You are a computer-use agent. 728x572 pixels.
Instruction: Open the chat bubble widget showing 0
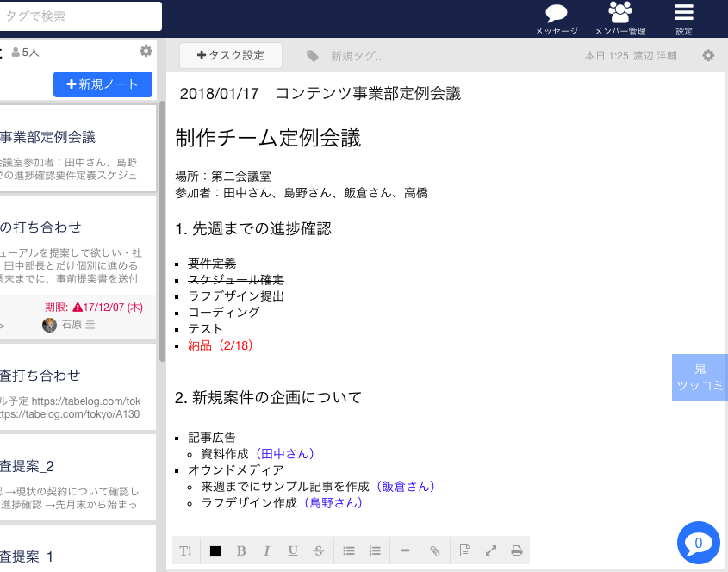tap(698, 543)
